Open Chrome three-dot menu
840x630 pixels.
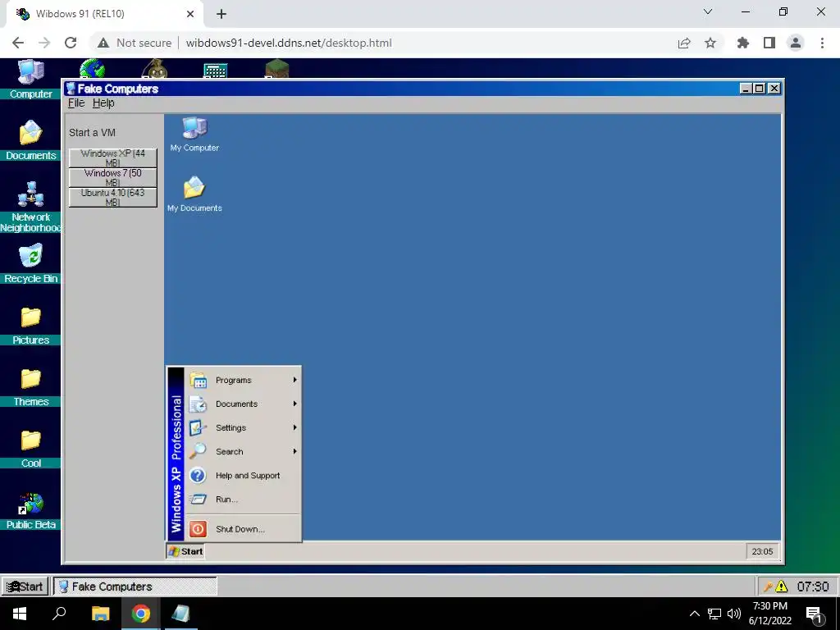tap(822, 43)
